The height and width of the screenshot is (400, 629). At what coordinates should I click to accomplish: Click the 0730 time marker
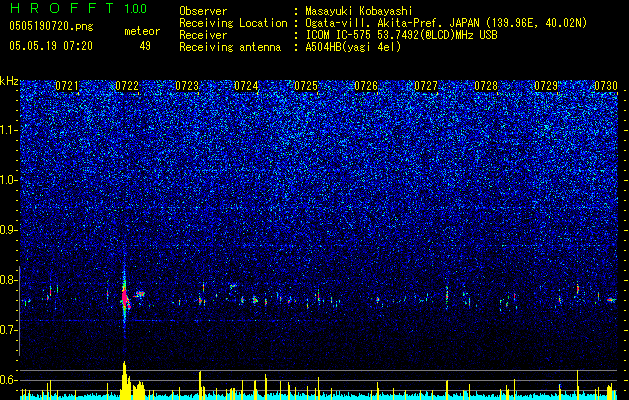pos(606,86)
